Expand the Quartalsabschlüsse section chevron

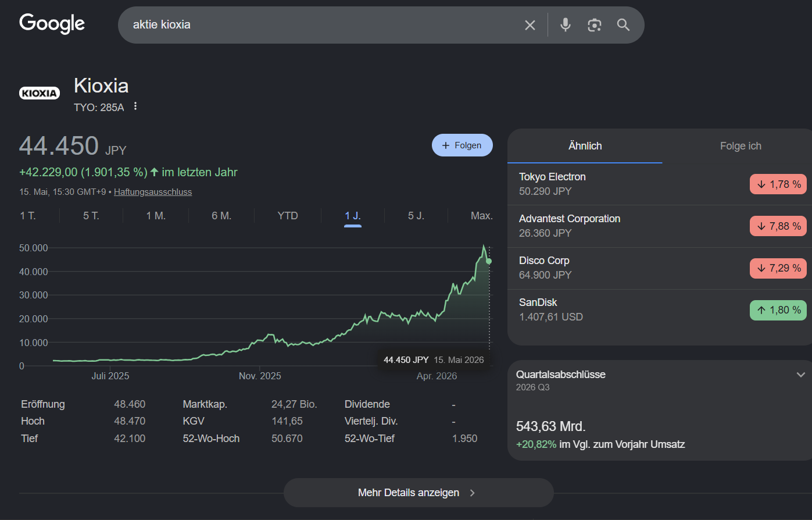[x=801, y=375]
